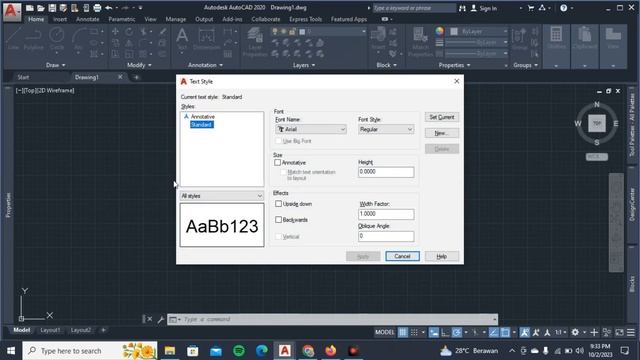This screenshot has height=360, width=640.
Task: Toggle grid display in status bar
Action: [x=402, y=332]
